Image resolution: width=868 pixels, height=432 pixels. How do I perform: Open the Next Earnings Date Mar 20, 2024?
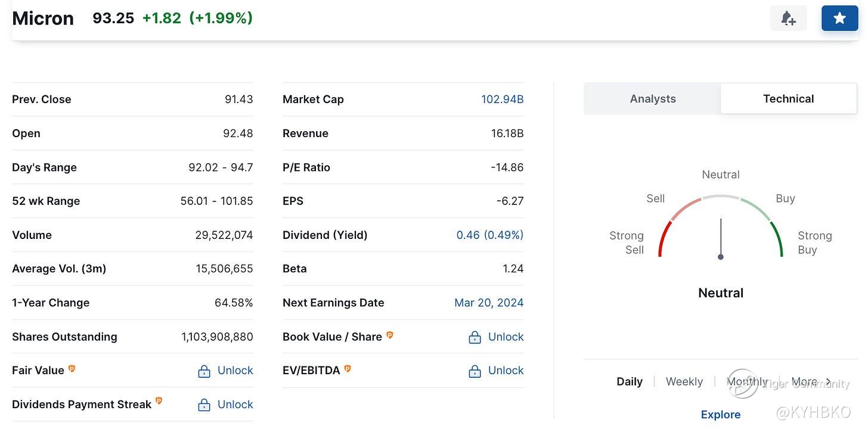point(489,303)
